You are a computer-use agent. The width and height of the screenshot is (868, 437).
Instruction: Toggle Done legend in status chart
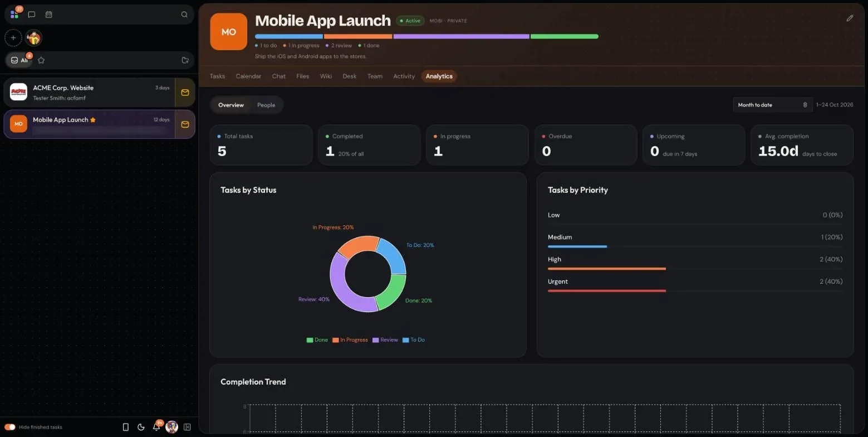317,340
